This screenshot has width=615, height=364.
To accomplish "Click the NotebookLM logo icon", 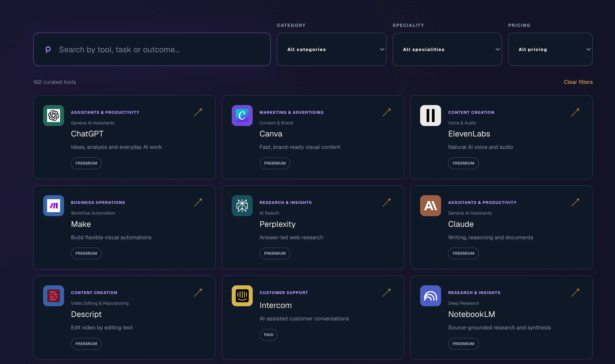I will tap(431, 296).
